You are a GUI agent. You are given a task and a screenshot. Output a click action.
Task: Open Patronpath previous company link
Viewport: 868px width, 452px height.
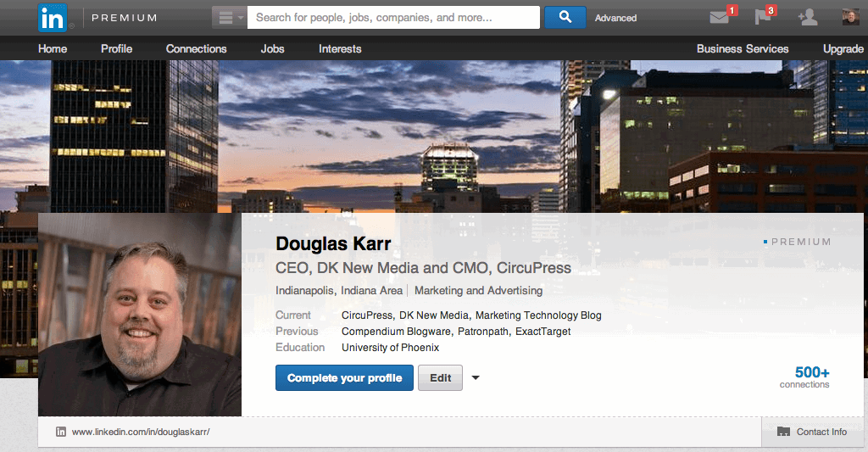[483, 332]
